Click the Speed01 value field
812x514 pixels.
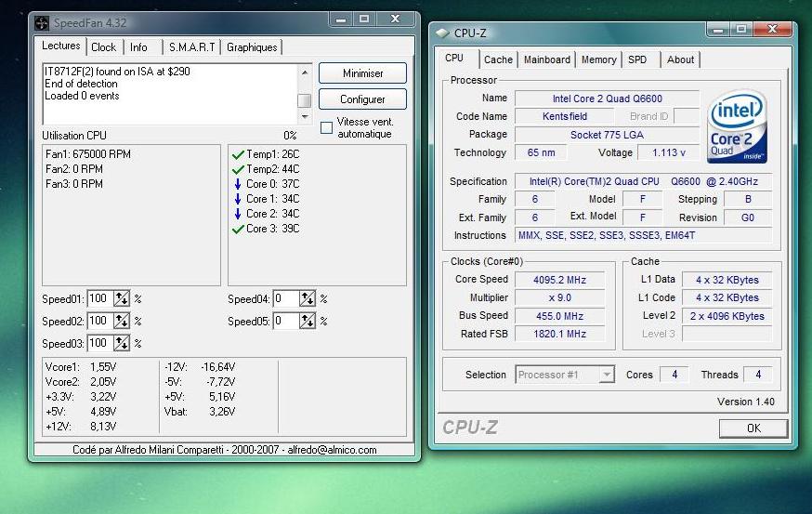coord(100,298)
